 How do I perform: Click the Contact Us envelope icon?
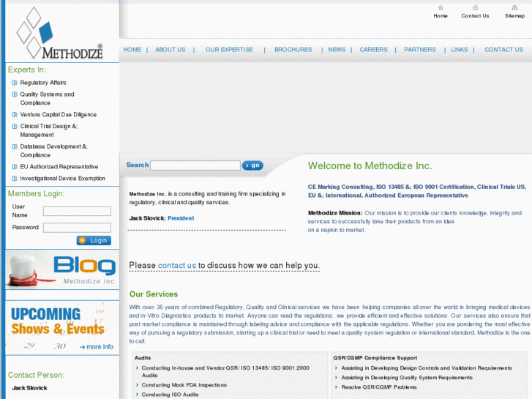coord(475,7)
